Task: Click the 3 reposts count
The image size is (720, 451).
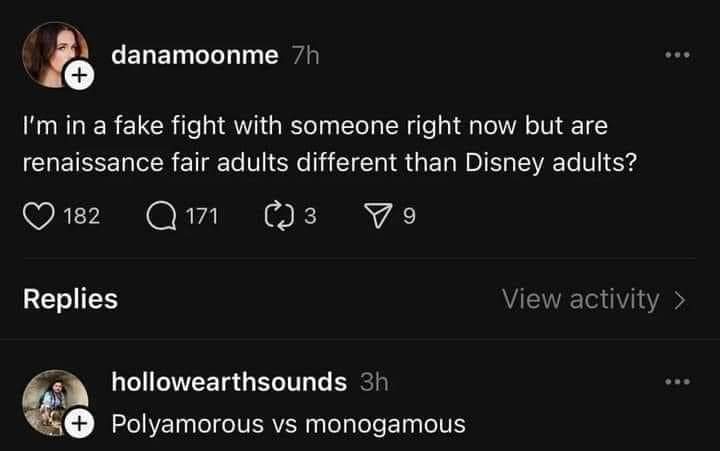Action: click(x=310, y=215)
